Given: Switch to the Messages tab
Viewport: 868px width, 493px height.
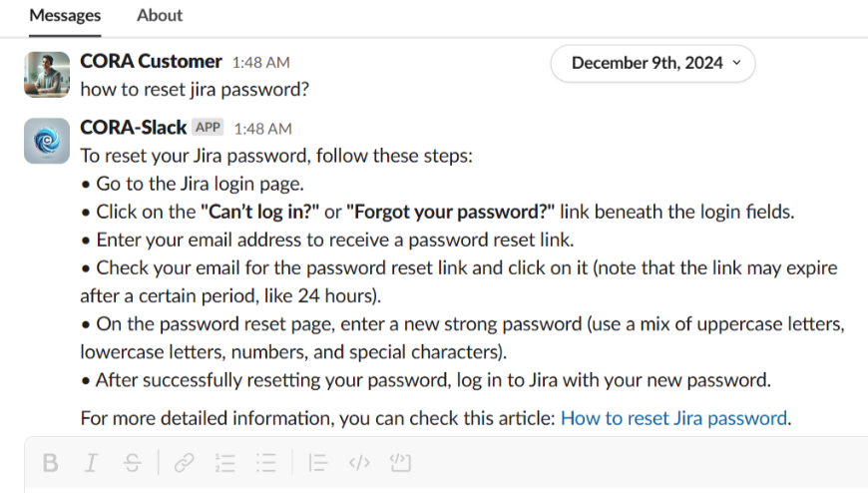Looking at the screenshot, I should 65,16.
